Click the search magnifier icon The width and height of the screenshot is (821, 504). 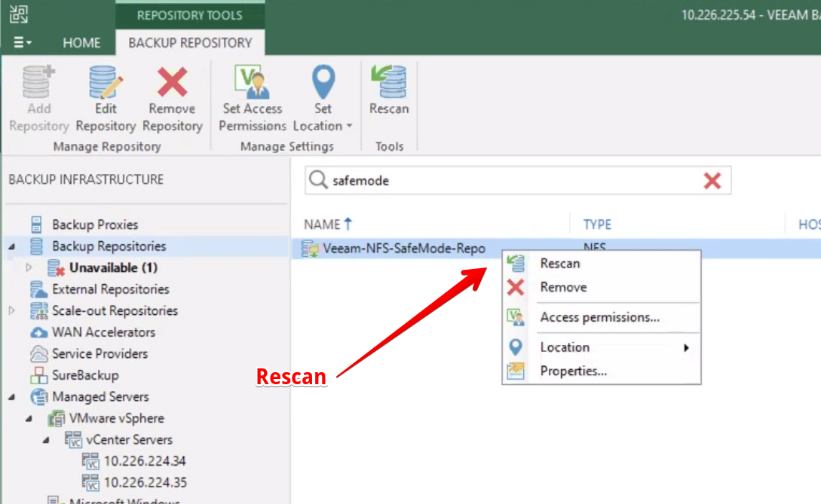pos(318,180)
